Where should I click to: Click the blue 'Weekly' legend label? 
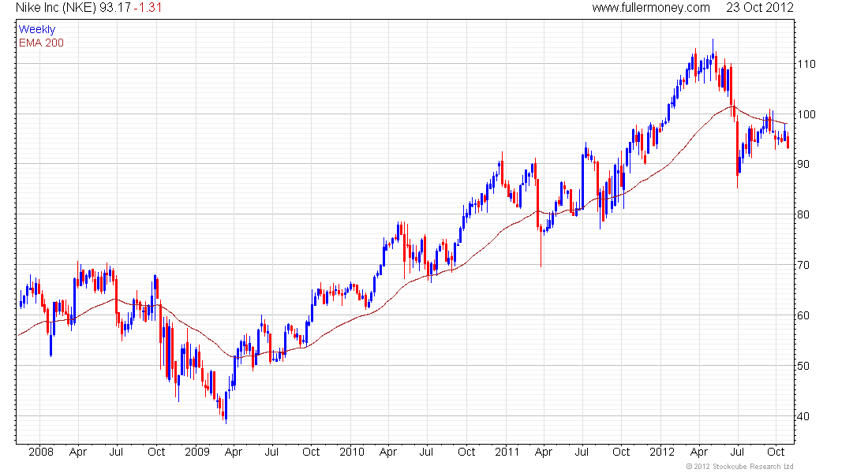(x=37, y=29)
